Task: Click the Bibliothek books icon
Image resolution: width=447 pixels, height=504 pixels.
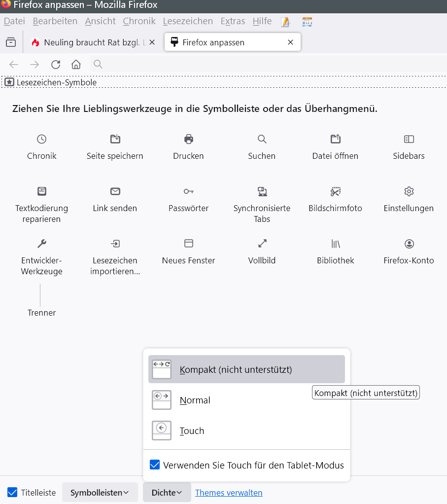Action: pos(335,244)
